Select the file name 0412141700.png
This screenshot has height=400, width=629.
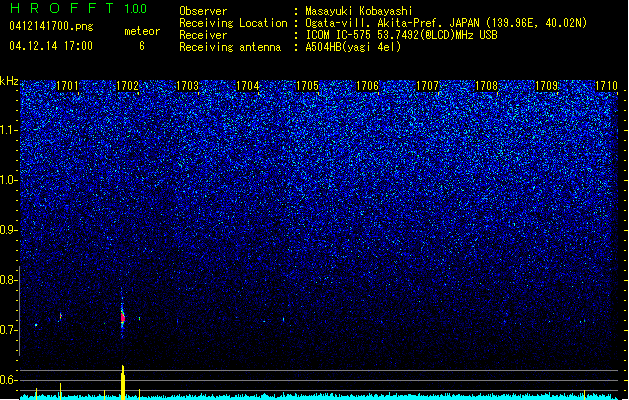(51, 26)
